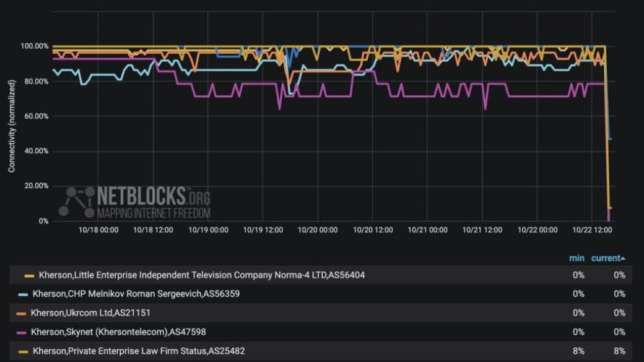Select Independent Television Company Norma-4 legend label
The height and width of the screenshot is (362, 644).
point(201,275)
